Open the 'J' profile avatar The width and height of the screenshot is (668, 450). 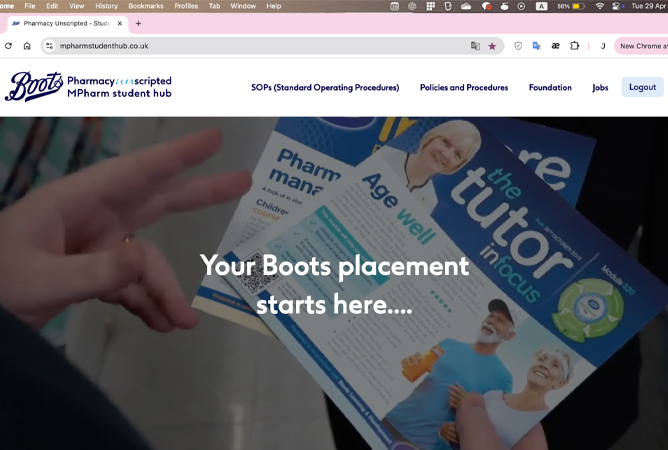pos(603,46)
